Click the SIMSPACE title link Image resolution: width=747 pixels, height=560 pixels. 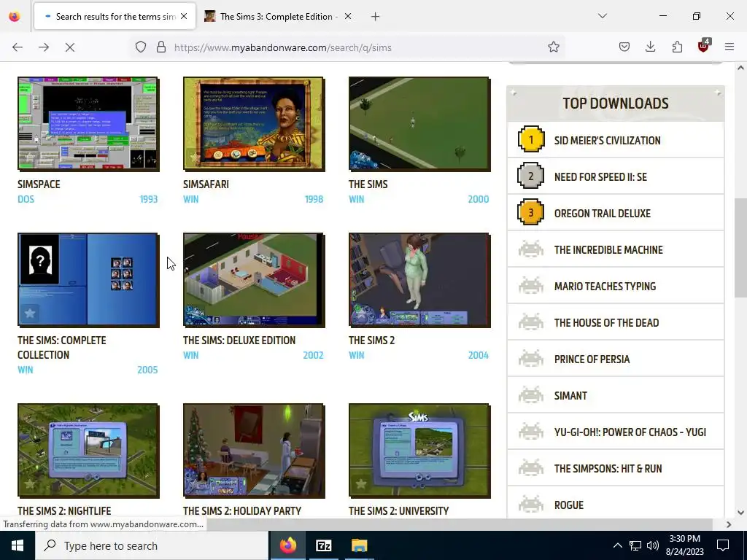[x=39, y=184]
